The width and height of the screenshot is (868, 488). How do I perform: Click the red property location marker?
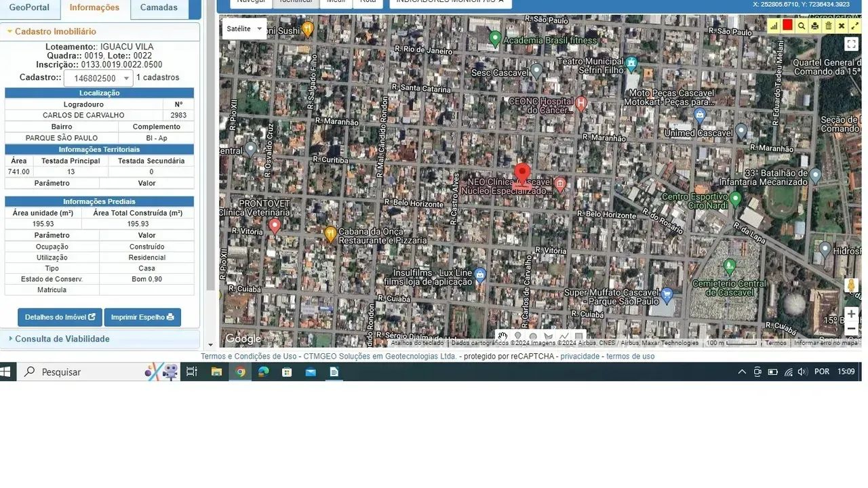521,174
